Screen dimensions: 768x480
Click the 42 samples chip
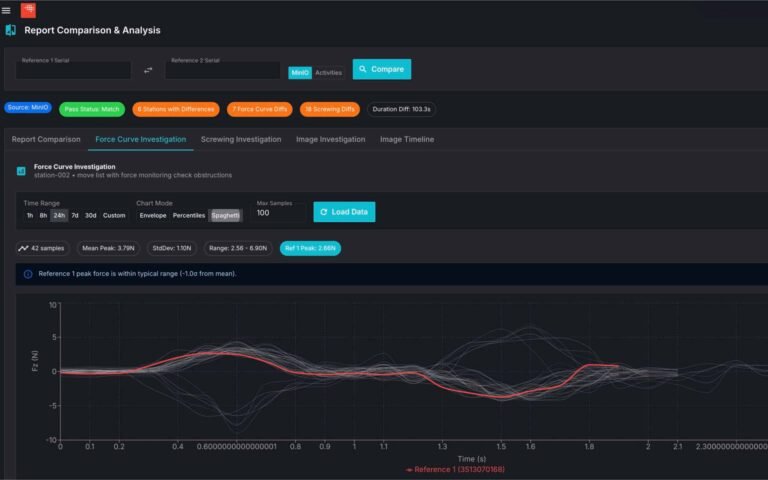click(x=43, y=248)
